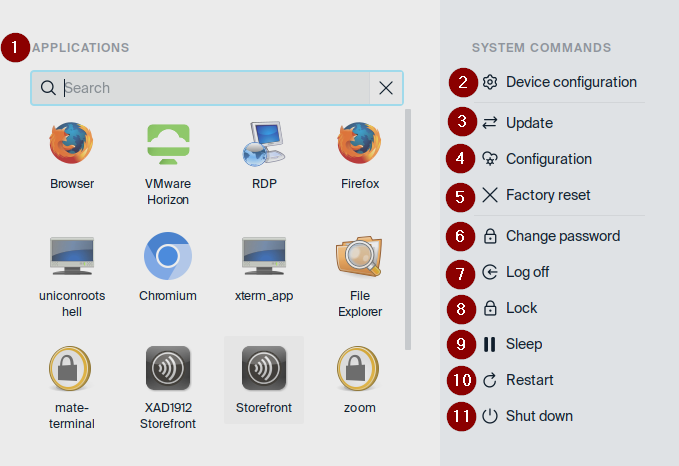This screenshot has height=466, width=679.
Task: Launch the zoom application
Action: (360, 369)
